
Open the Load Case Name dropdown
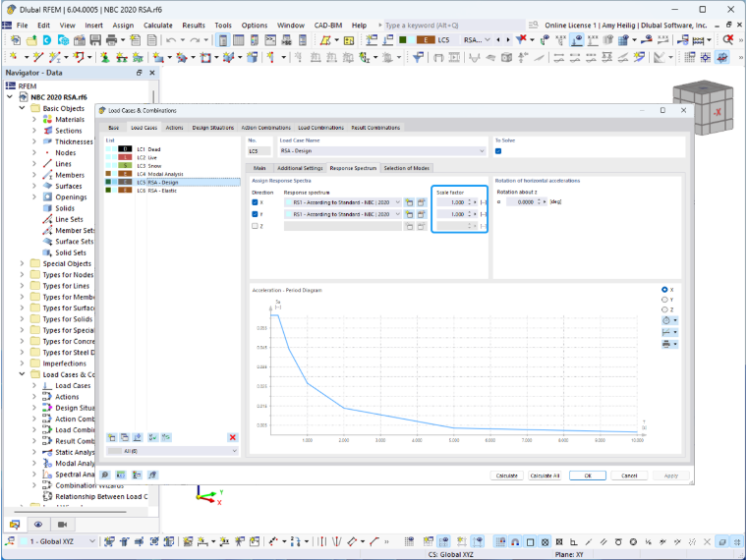[x=381, y=151]
